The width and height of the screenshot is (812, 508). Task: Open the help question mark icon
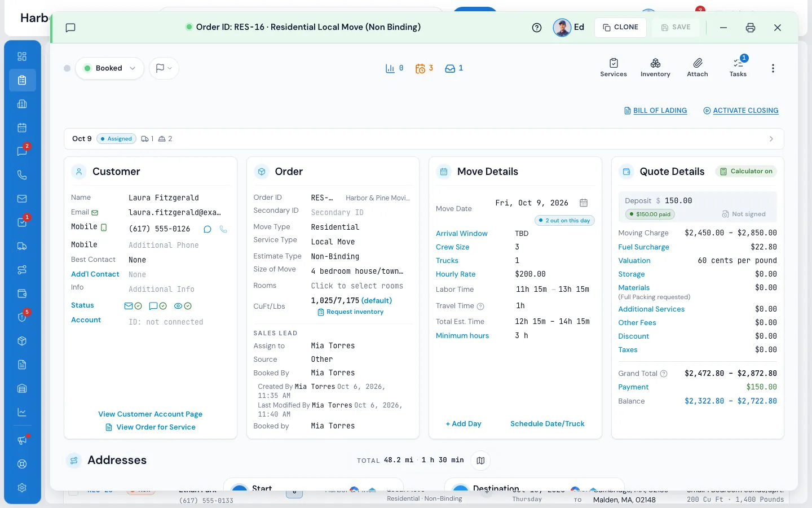537,28
